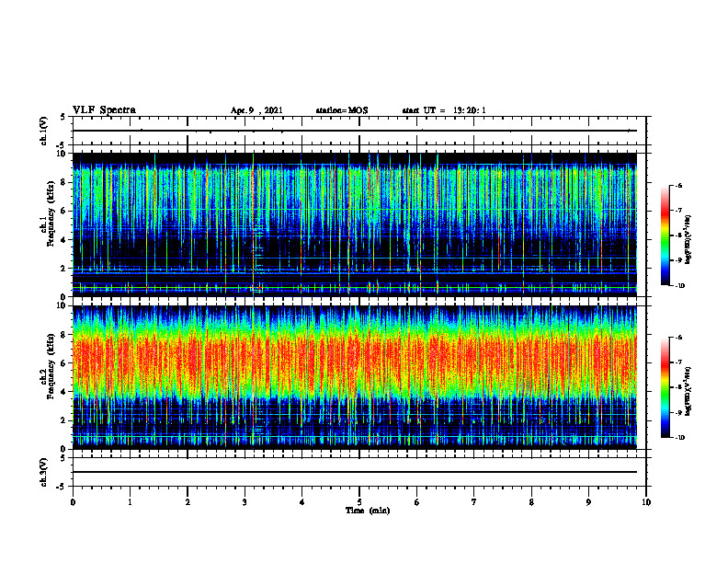The image size is (728, 563).
Task: Click the "2" kHz tick on ch.2 axis
Action: coord(64,420)
